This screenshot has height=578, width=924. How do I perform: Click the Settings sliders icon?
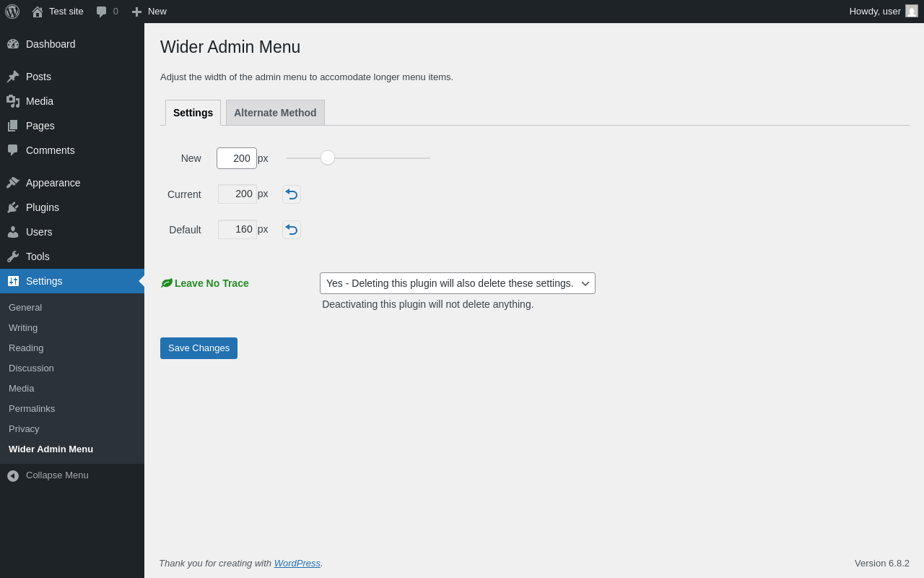[13, 281]
